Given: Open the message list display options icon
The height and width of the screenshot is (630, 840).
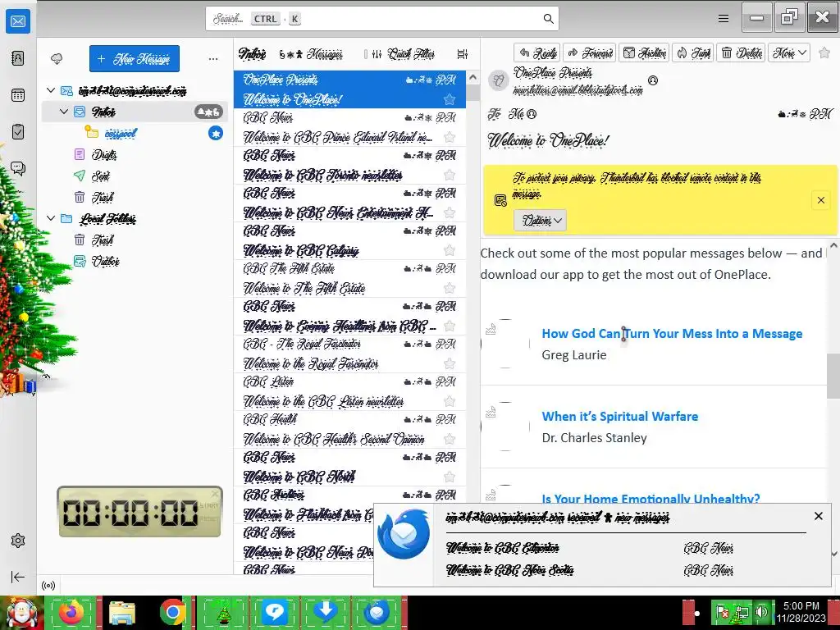Looking at the screenshot, I should [463, 54].
